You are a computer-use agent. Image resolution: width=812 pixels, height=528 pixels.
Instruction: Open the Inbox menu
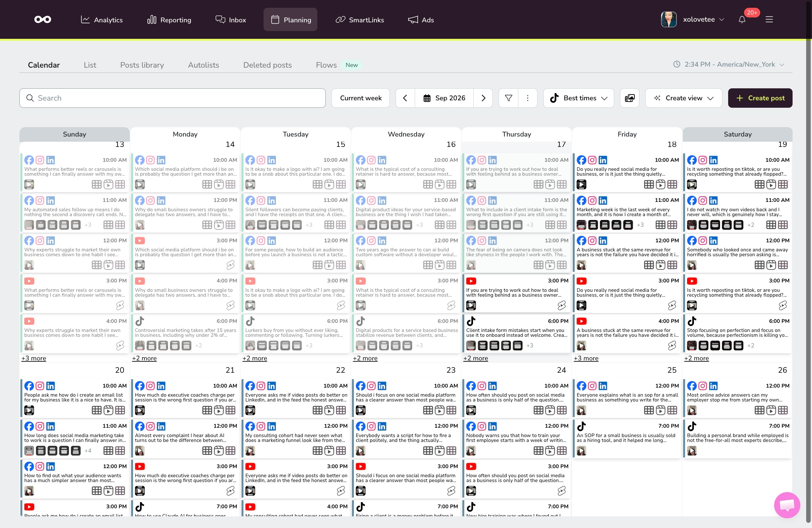231,19
